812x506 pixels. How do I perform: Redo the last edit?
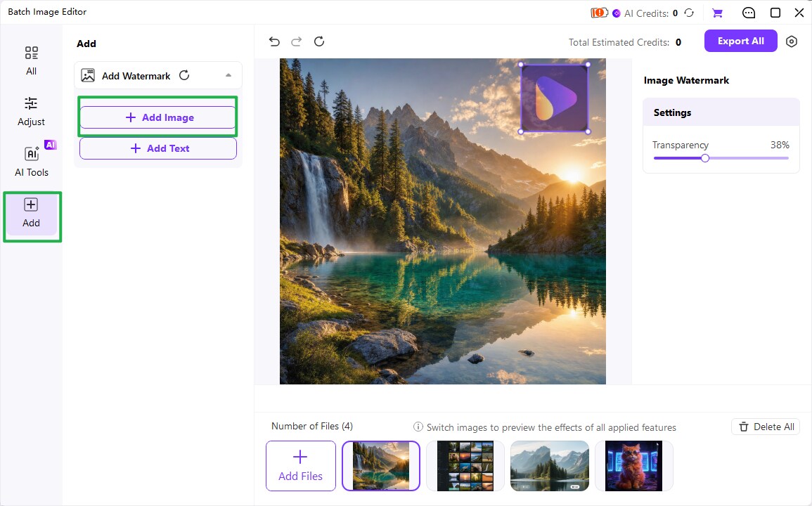click(296, 42)
